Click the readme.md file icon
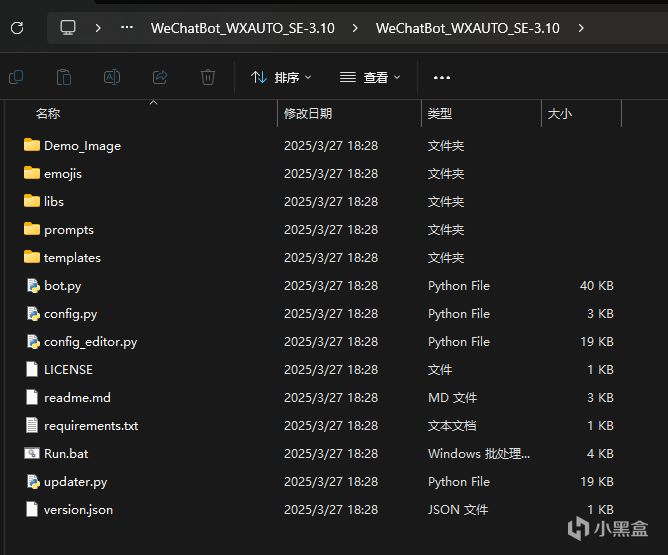This screenshot has width=668, height=555. point(32,397)
